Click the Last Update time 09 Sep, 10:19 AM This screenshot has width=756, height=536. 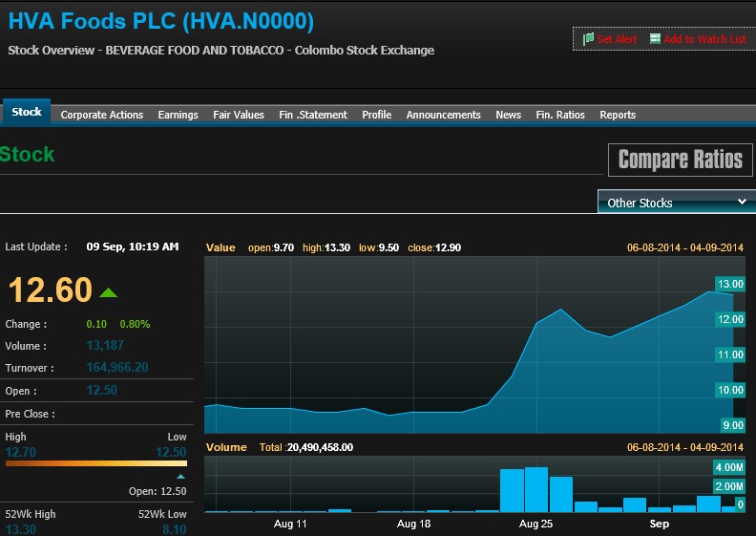(x=133, y=247)
